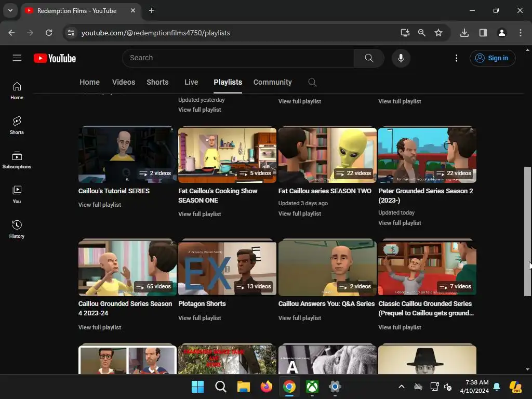The width and height of the screenshot is (532, 399).
Task: Launch Firefox from the taskbar
Action: click(x=267, y=387)
